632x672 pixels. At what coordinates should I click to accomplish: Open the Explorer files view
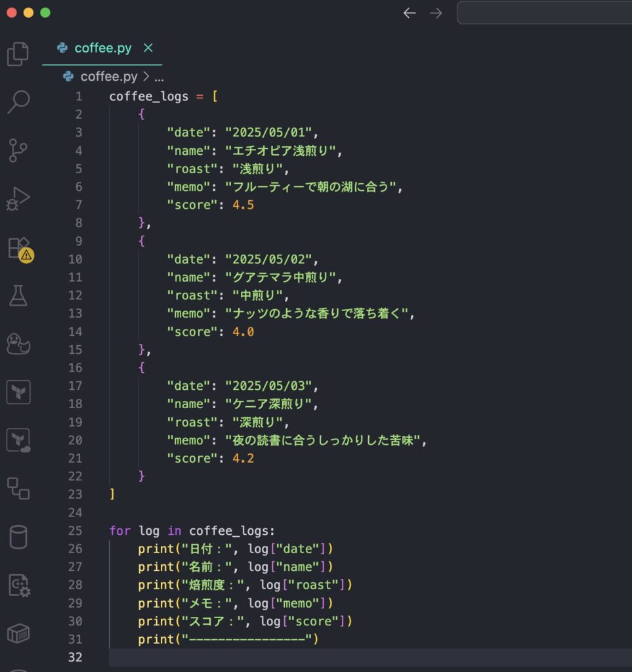tap(18, 54)
